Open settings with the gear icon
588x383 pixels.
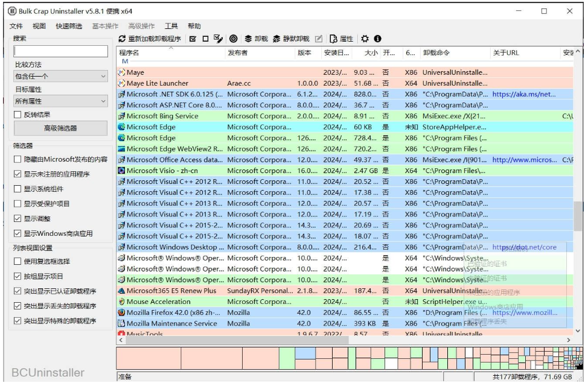tap(365, 39)
